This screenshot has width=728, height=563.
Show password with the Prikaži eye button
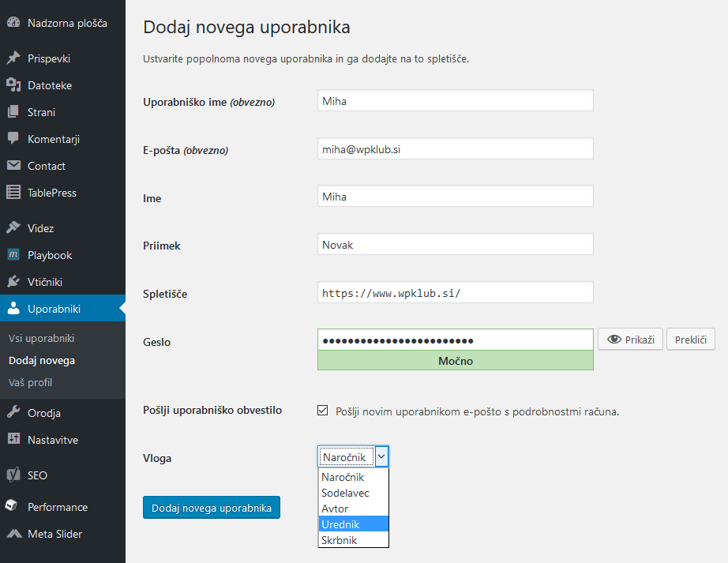pyautogui.click(x=630, y=340)
